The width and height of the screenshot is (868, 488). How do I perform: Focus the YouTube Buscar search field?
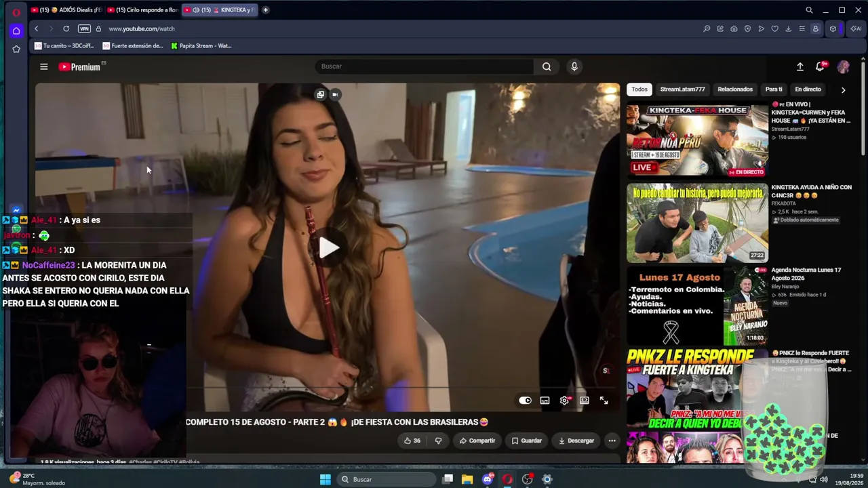click(x=425, y=66)
